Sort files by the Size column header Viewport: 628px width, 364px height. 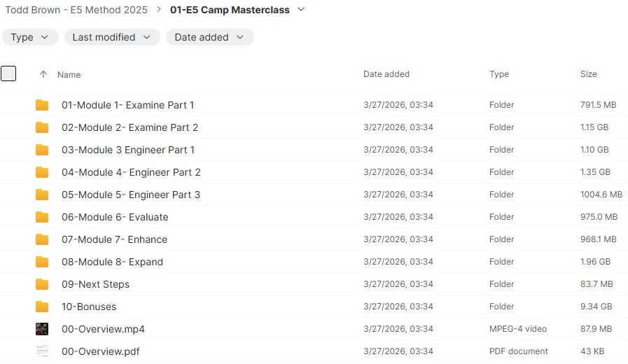589,74
